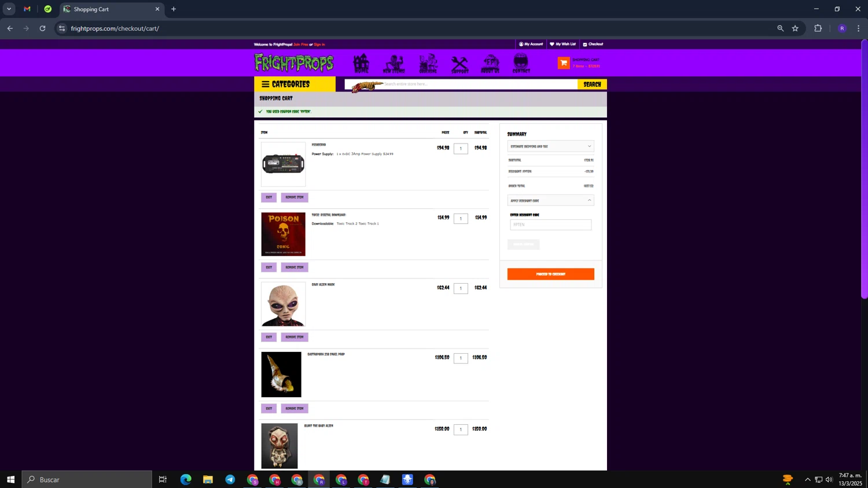The height and width of the screenshot is (488, 868).
Task: Click the Blort the Baby Alien name
Action: [x=319, y=426]
